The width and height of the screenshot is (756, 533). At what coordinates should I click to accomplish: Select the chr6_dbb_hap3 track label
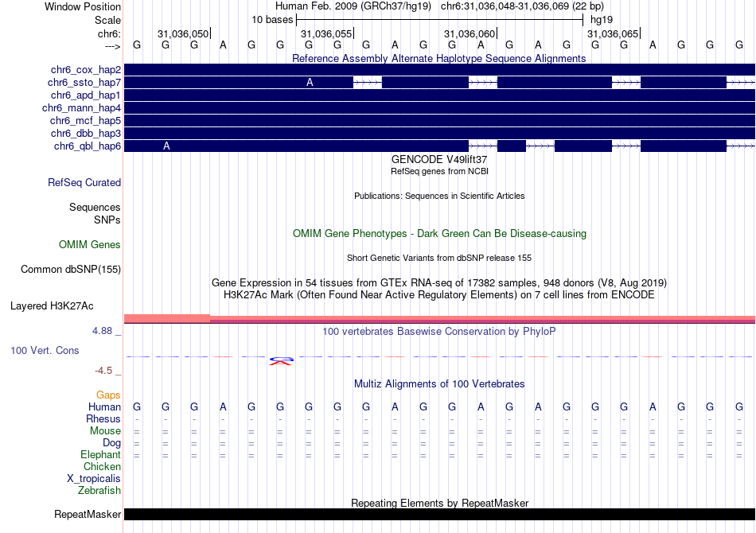pyautogui.click(x=86, y=133)
